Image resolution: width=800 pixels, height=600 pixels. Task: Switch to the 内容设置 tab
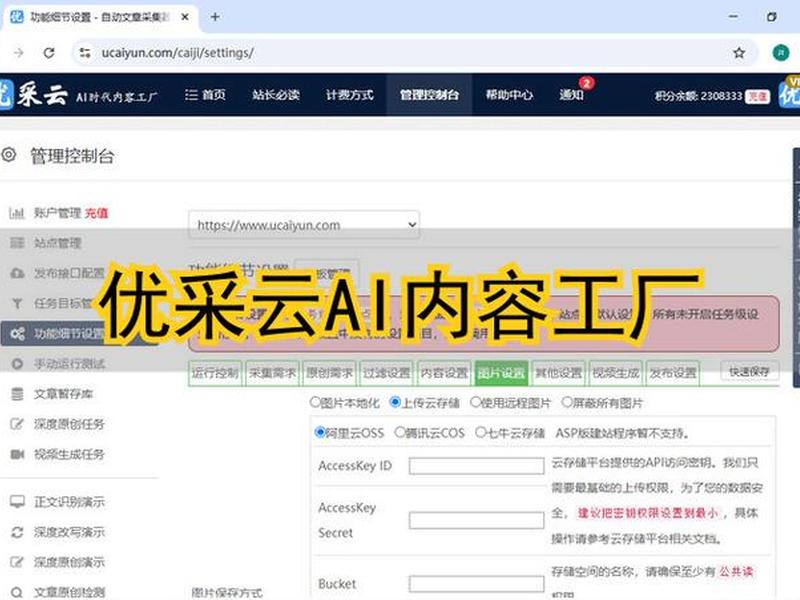pyautogui.click(x=444, y=373)
